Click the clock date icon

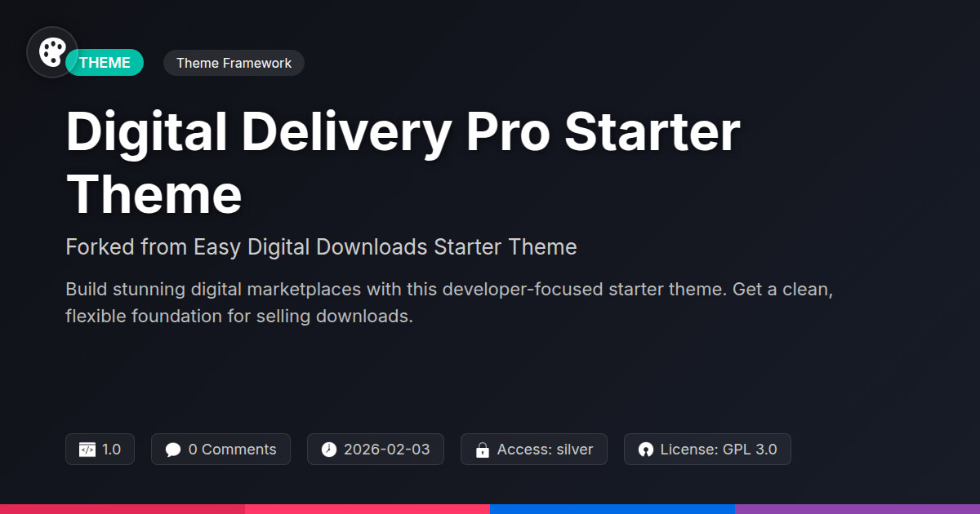(329, 450)
